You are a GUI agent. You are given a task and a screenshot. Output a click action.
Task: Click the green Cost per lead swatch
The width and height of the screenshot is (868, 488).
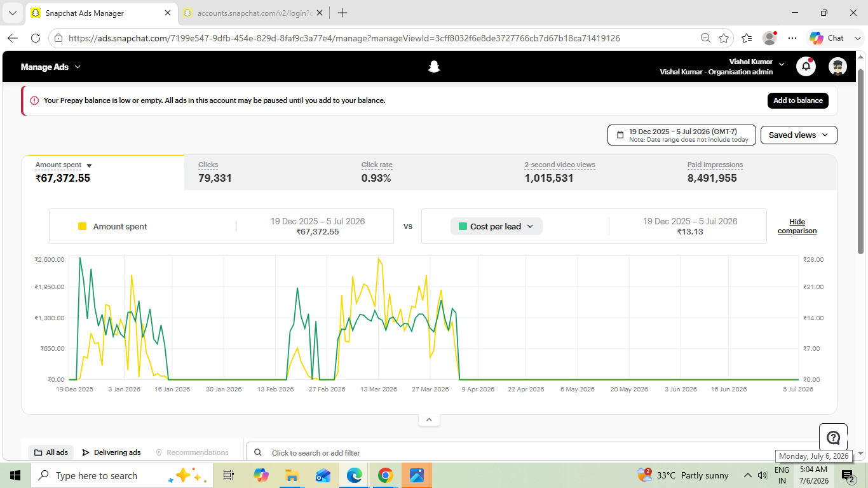point(463,226)
